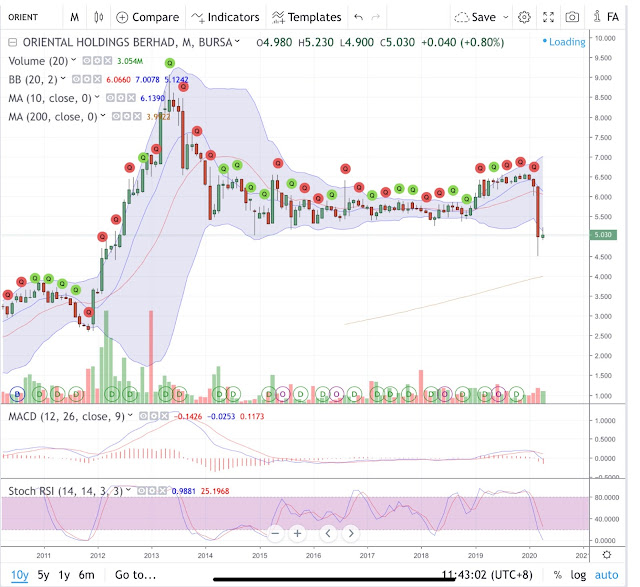The height and width of the screenshot is (587, 640).
Task: Click the 5.030 current price label
Action: pyautogui.click(x=603, y=235)
